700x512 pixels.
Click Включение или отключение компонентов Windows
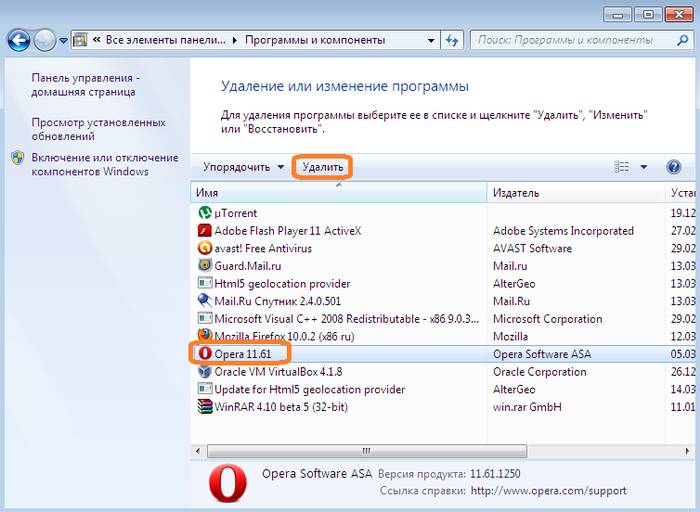pos(104,165)
